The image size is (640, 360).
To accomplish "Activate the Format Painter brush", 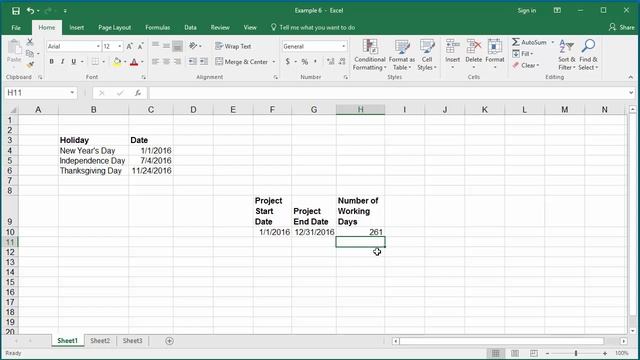I will pos(30,64).
